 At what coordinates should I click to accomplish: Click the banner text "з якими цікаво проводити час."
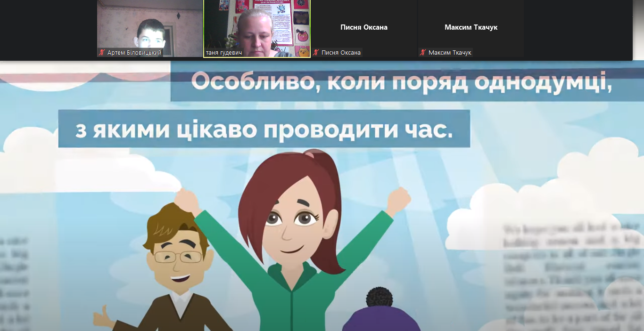(264, 129)
